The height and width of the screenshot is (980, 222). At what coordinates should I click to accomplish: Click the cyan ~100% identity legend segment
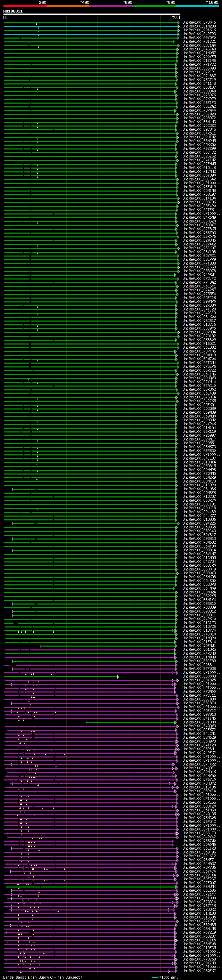click(197, 6)
